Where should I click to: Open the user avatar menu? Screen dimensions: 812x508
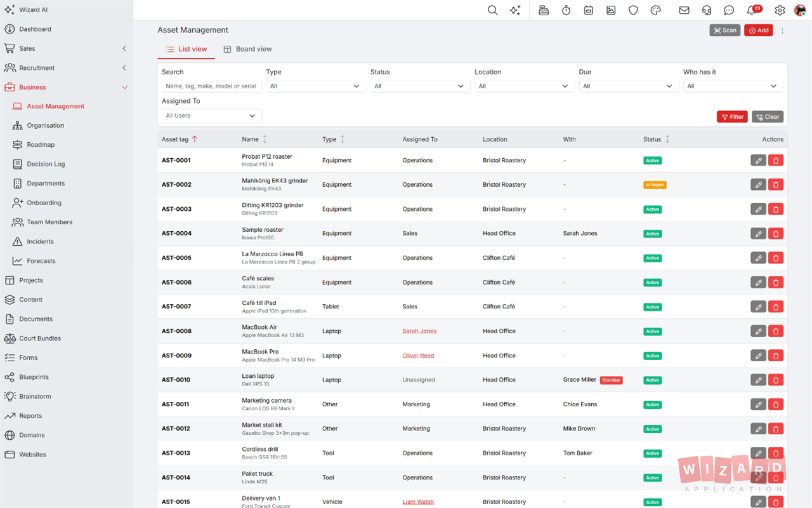click(800, 10)
